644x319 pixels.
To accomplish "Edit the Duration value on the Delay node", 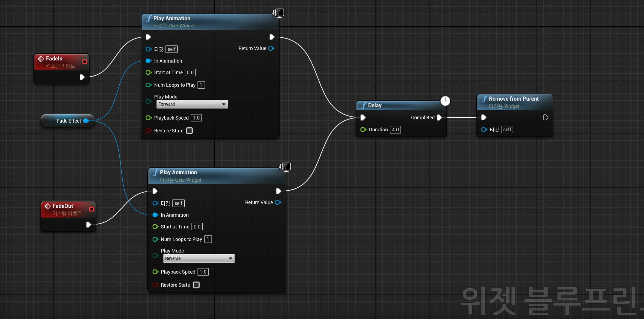I will [395, 129].
